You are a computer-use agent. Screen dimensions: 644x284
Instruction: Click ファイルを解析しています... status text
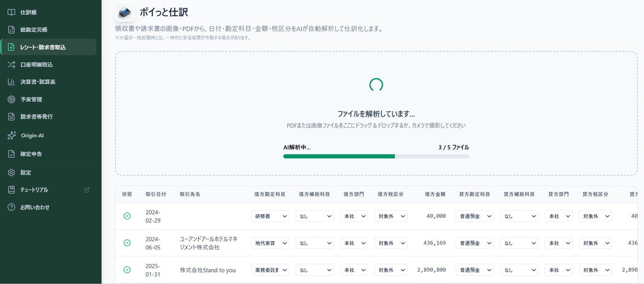[x=376, y=114]
